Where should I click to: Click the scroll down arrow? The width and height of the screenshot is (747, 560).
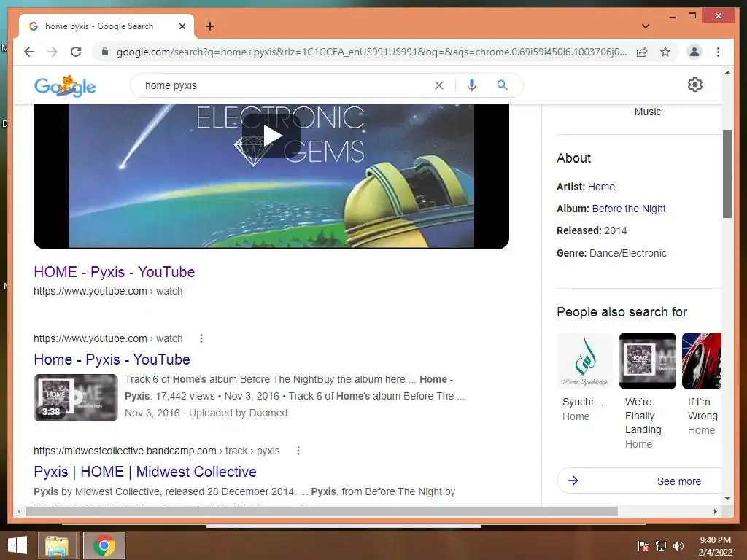(x=727, y=499)
